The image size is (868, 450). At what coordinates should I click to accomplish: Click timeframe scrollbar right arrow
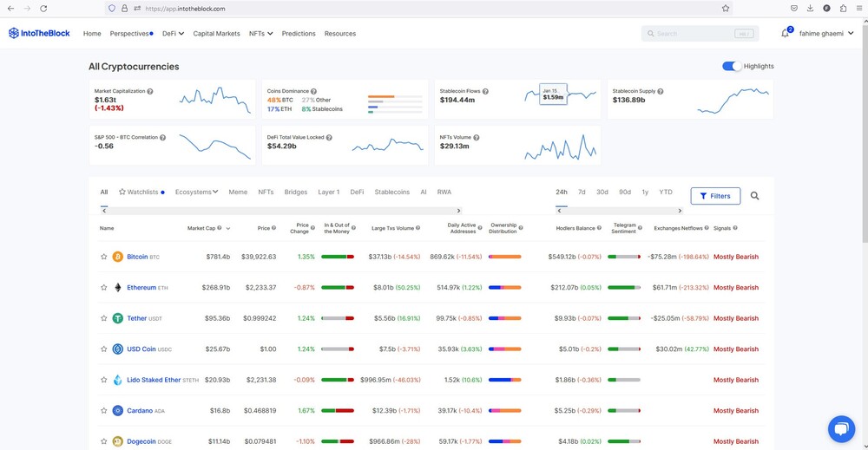click(680, 211)
